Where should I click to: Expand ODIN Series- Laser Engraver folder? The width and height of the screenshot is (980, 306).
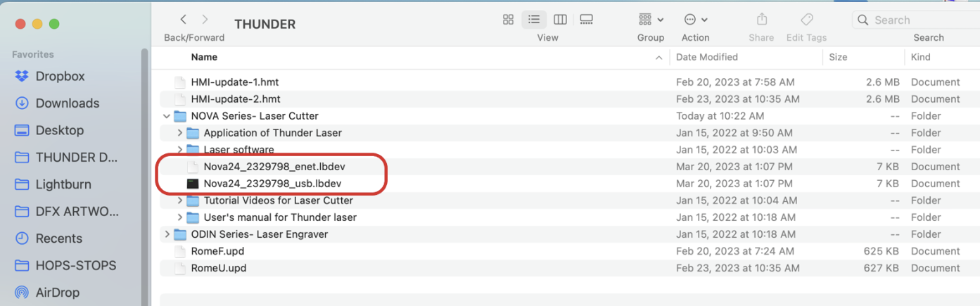point(166,234)
